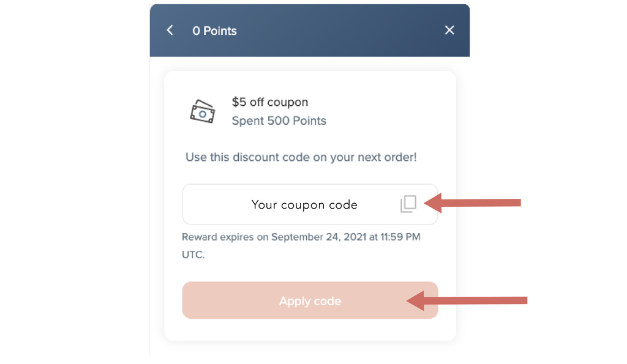
Task: Click the back arrow in the header
Action: coord(170,31)
